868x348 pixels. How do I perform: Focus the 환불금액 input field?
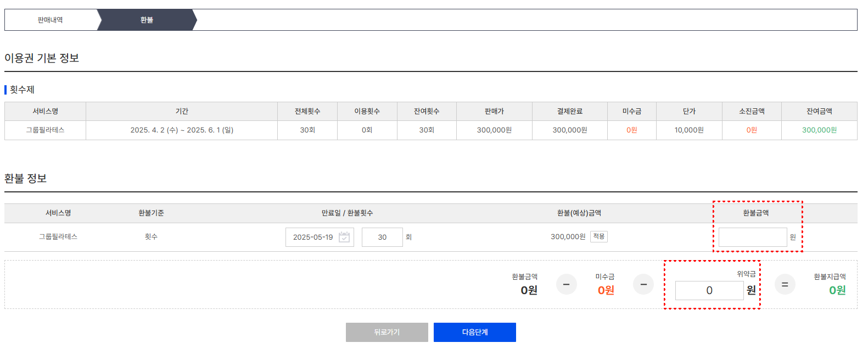pyautogui.click(x=753, y=237)
